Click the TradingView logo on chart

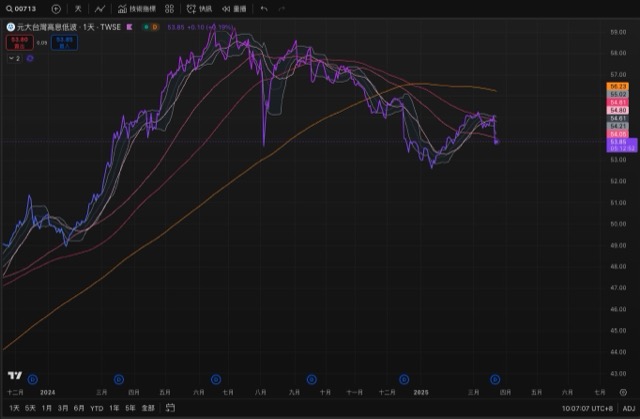15,375
